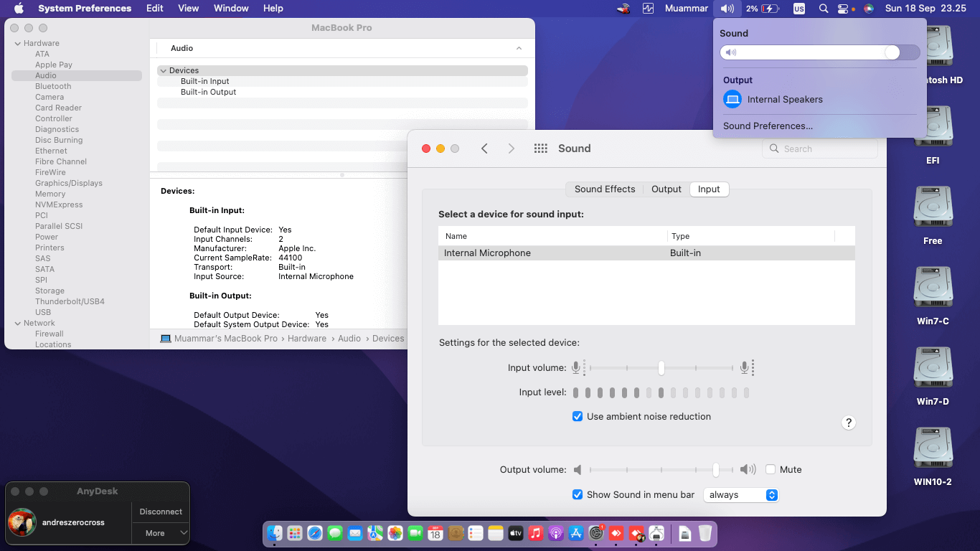Image resolution: width=980 pixels, height=551 pixels.
Task: Toggle Use ambient noise reduction
Action: [x=578, y=416]
